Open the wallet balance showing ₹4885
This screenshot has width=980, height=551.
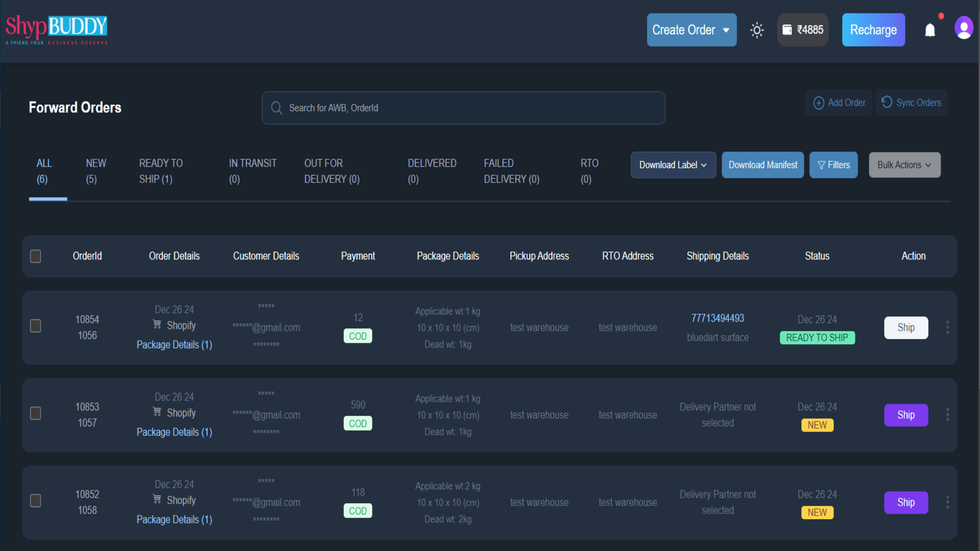pos(802,29)
